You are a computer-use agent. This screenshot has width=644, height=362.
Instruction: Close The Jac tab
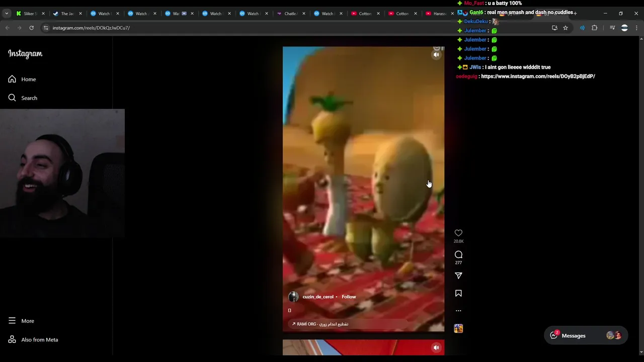[x=80, y=14]
